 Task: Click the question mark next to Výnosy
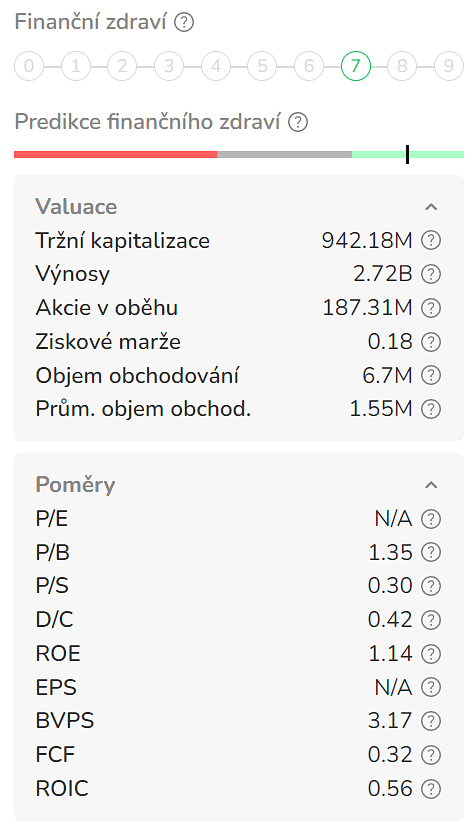click(431, 274)
